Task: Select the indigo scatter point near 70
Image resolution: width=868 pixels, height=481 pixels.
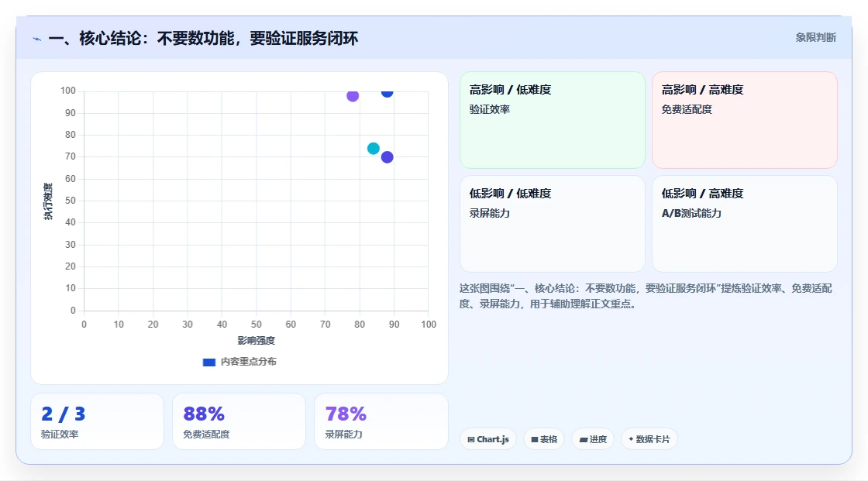Action: (x=387, y=157)
